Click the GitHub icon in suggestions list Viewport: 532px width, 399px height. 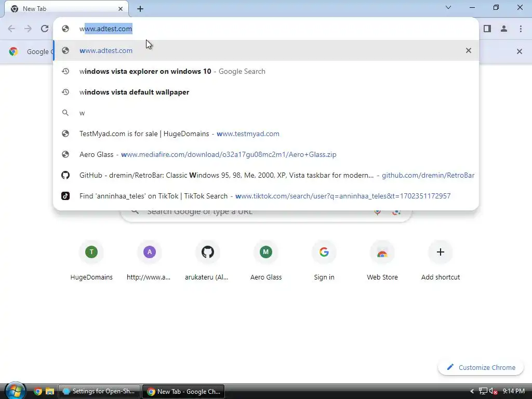click(x=65, y=175)
